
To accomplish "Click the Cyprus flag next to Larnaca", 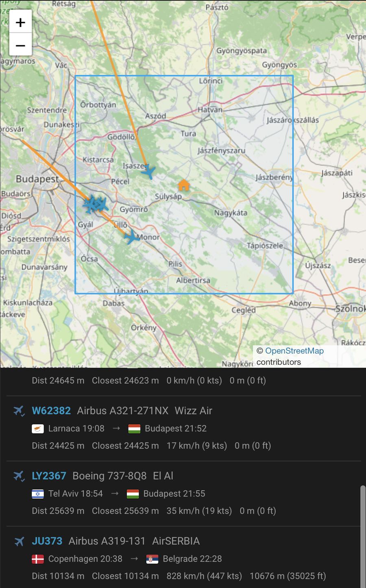I will (38, 429).
